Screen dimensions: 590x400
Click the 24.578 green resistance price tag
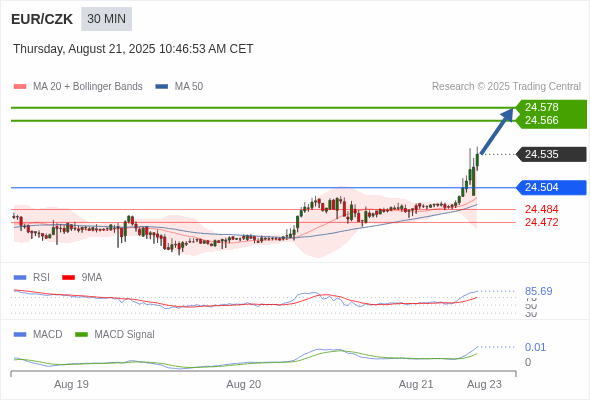click(542, 107)
